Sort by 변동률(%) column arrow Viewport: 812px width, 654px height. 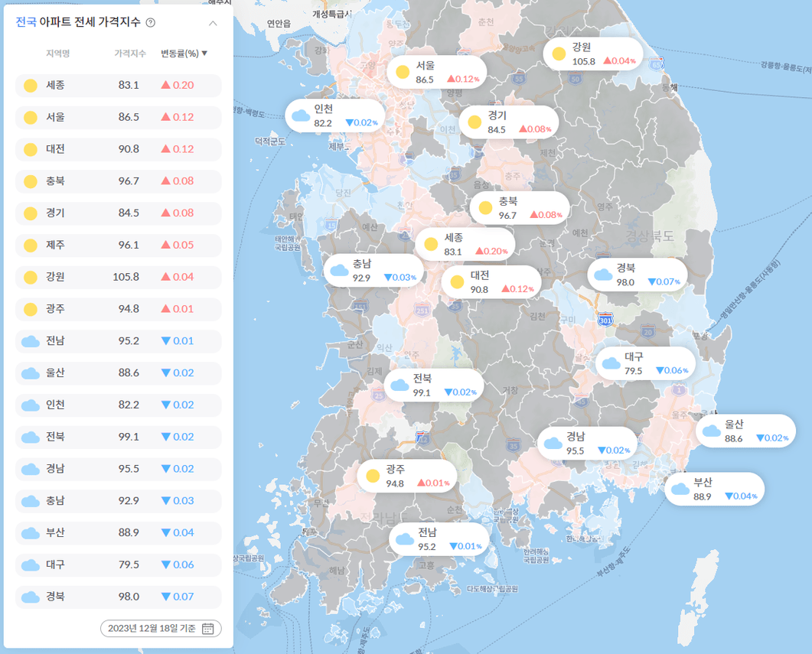click(x=204, y=54)
